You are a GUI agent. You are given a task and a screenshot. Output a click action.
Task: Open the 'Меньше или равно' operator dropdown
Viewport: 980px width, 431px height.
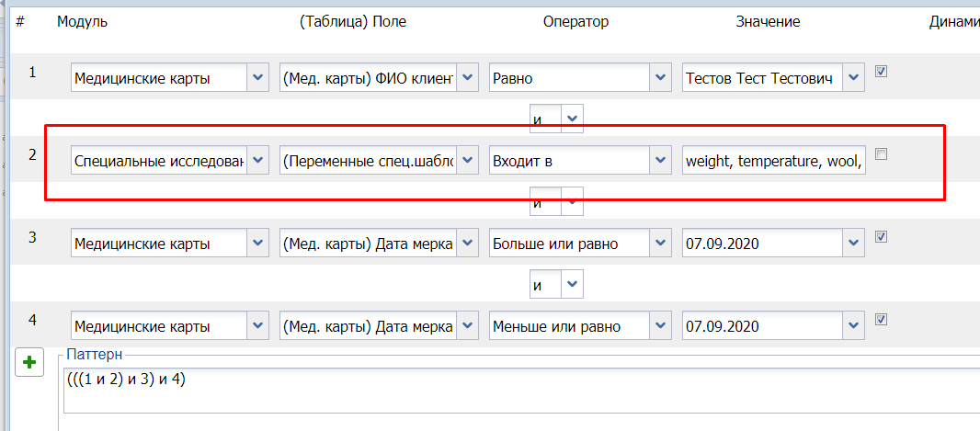click(659, 326)
